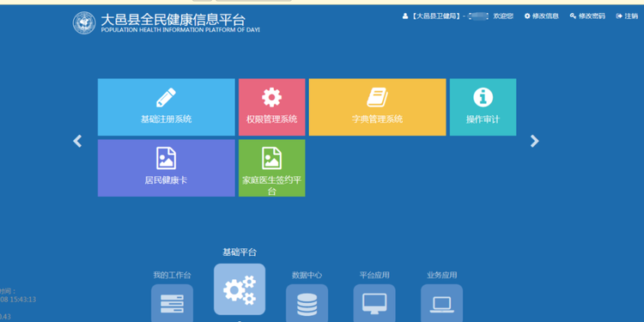644x322 pixels.
Task: Show next tiles with right chevron
Action: 534,141
